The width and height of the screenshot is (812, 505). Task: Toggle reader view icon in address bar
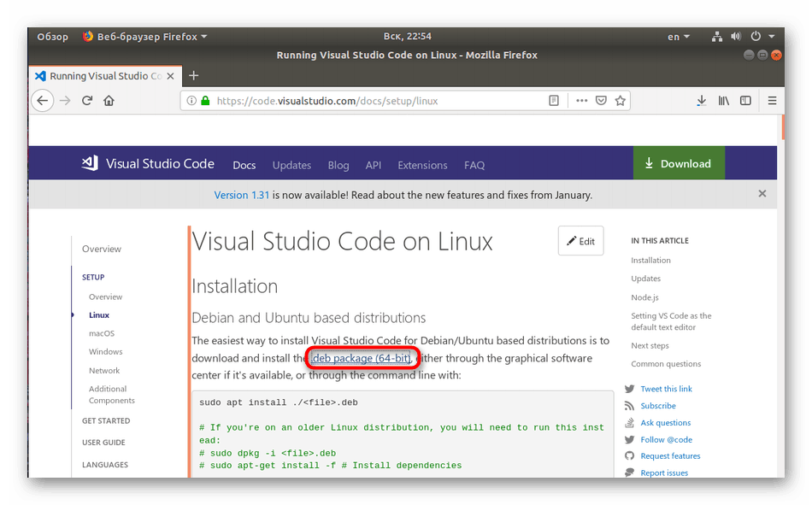coord(554,101)
